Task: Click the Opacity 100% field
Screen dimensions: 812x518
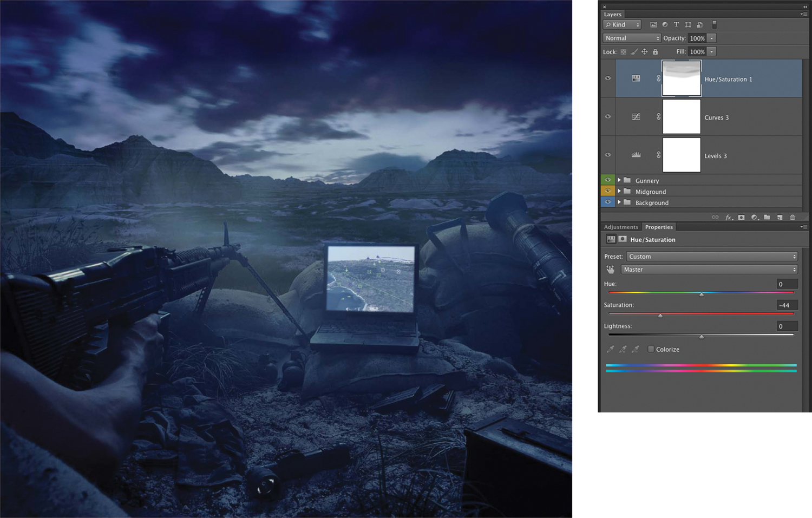Action: coord(697,38)
